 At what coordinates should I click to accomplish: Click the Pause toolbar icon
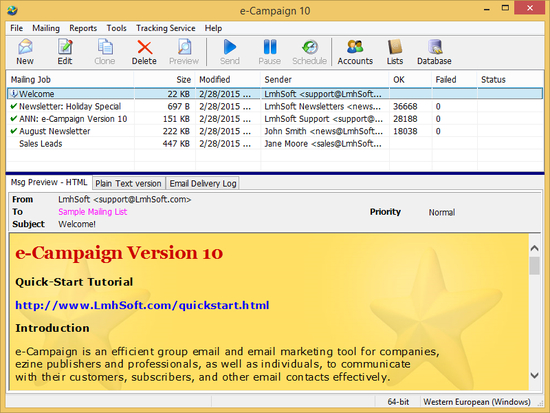tap(269, 52)
